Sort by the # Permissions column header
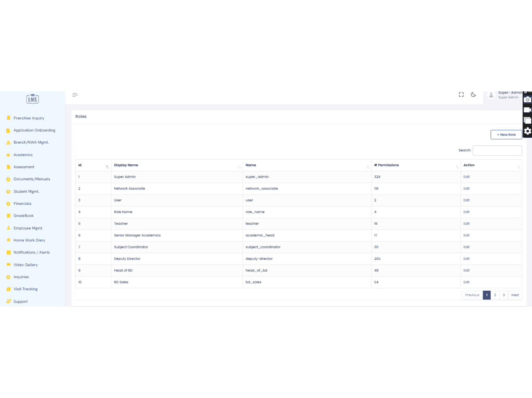The image size is (532, 398). click(416, 165)
